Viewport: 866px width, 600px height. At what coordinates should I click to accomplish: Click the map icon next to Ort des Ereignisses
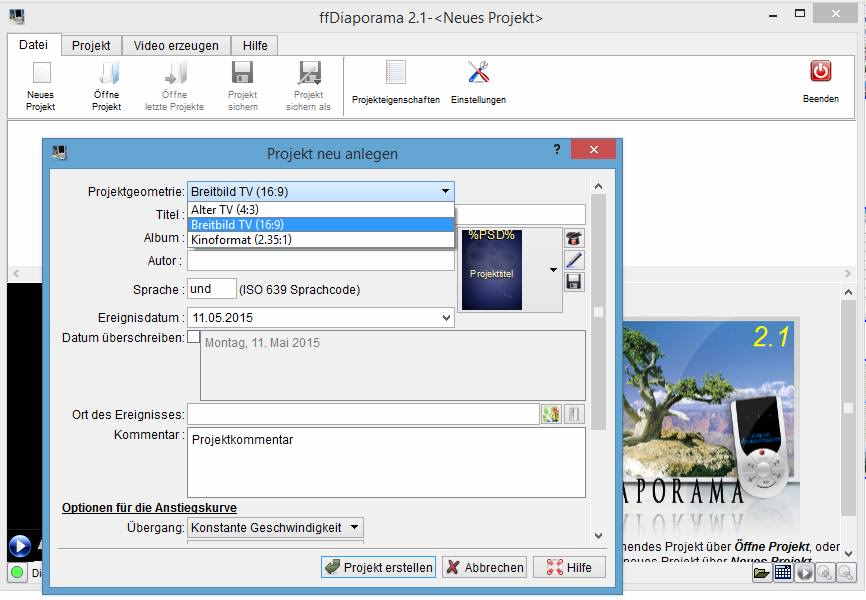pos(551,415)
